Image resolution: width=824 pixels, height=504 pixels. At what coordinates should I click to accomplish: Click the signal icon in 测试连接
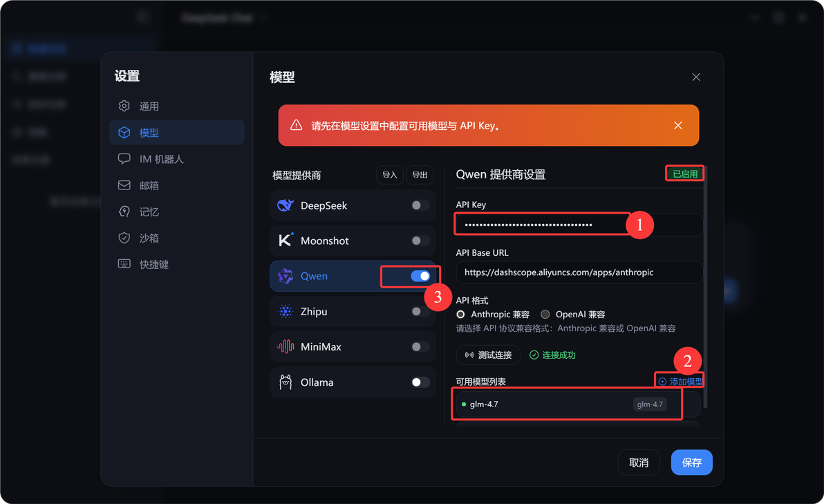click(x=469, y=355)
